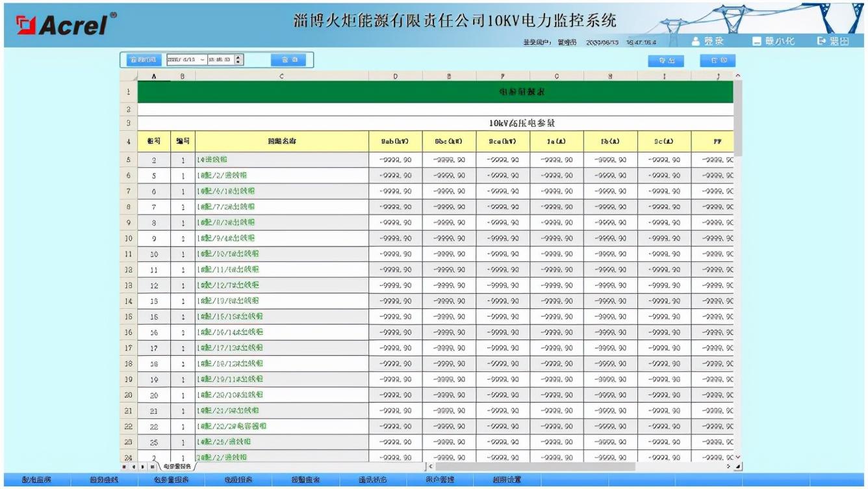Open 电能报表 in bottom navigation bar
Image resolution: width=868 pixels, height=489 pixels.
tap(239, 481)
